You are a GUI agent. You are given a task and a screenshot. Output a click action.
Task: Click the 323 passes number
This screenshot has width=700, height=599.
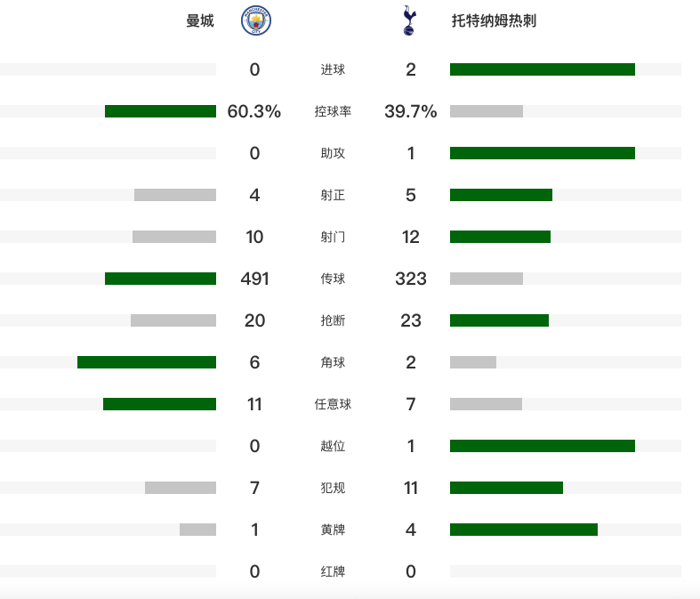[x=411, y=279]
